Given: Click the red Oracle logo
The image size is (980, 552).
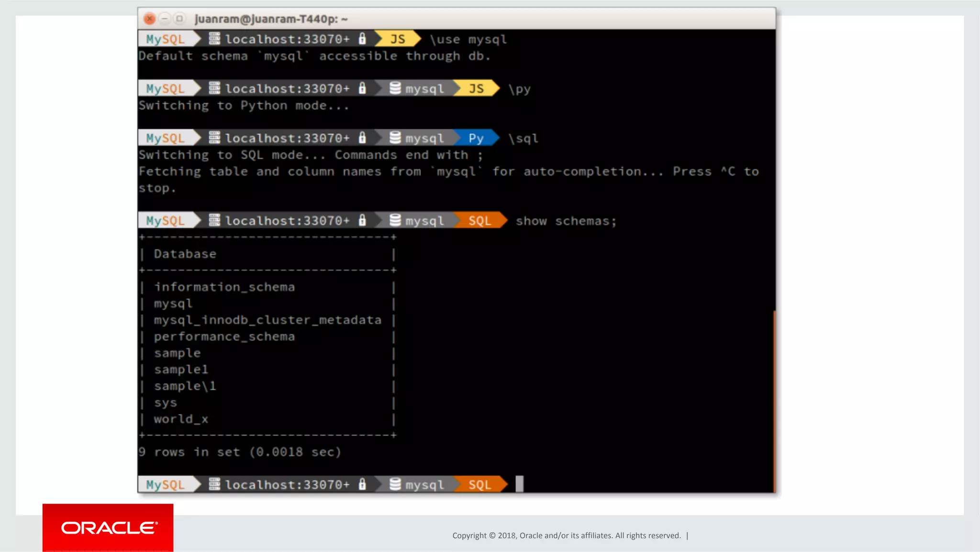Looking at the screenshot, I should [x=108, y=528].
